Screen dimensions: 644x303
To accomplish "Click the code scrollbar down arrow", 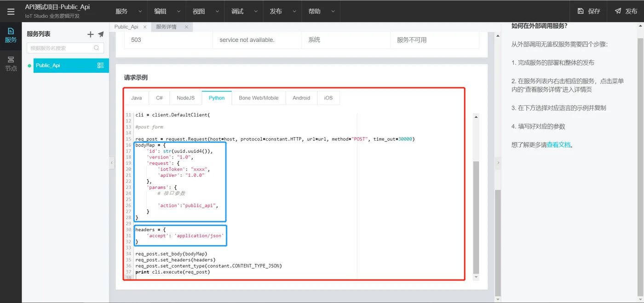I will 476,277.
